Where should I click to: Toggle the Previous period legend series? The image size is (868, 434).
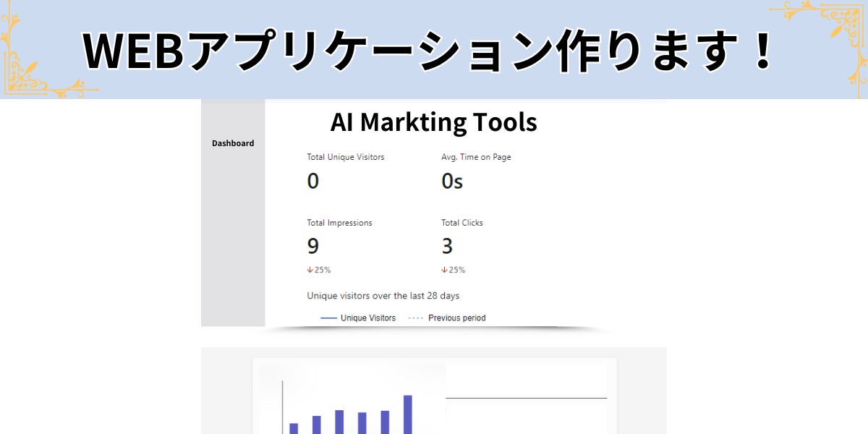[456, 318]
